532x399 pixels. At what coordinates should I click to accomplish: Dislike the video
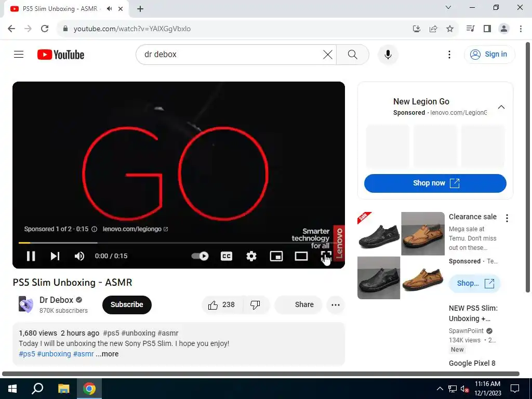(x=256, y=304)
